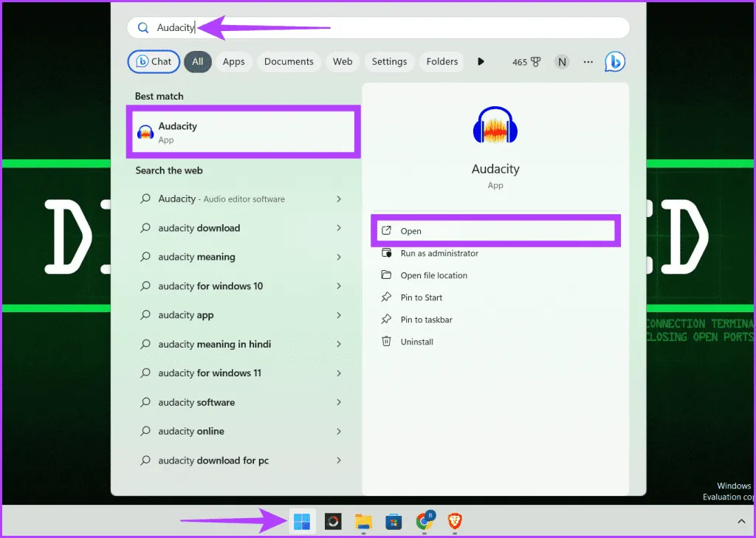Open the three-dot options menu
Viewport: 756px width, 538px height.
pyautogui.click(x=588, y=62)
